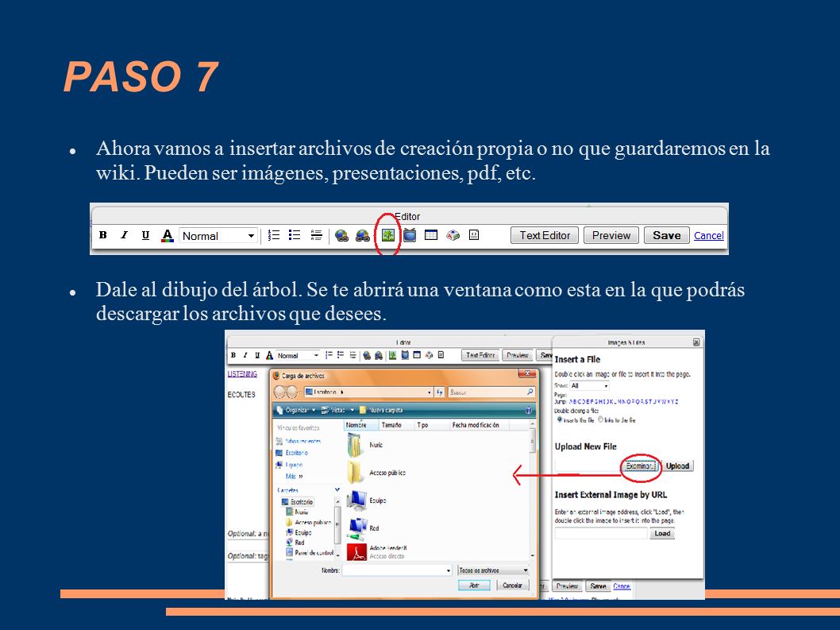Collapse the Carpetas section chevron
Screen dimensions: 840x630
(337, 489)
